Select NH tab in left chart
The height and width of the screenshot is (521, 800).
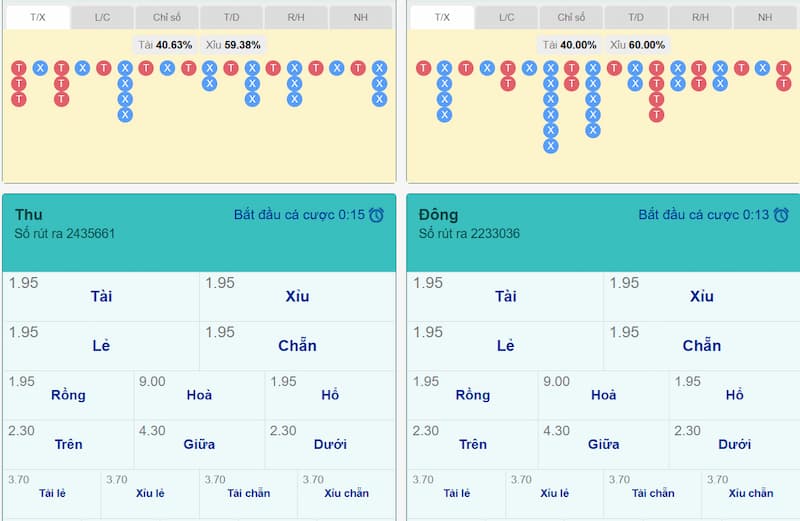pos(361,17)
